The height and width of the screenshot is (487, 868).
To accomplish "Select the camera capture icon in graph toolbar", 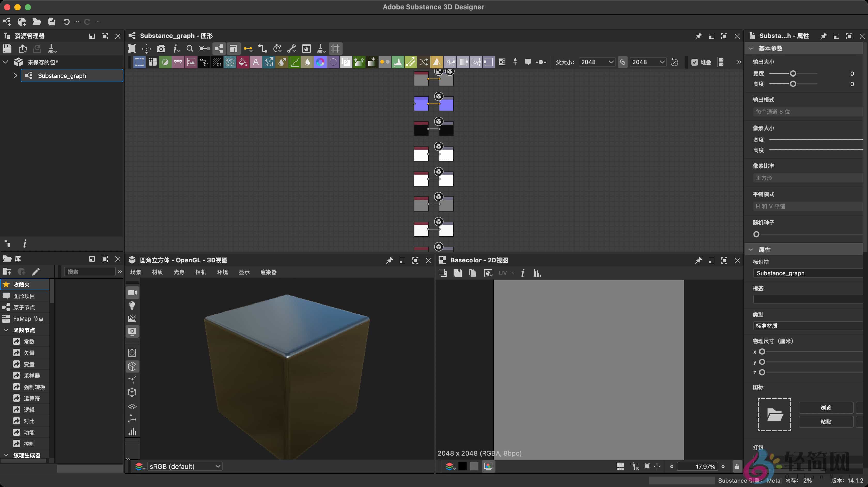I will (161, 48).
